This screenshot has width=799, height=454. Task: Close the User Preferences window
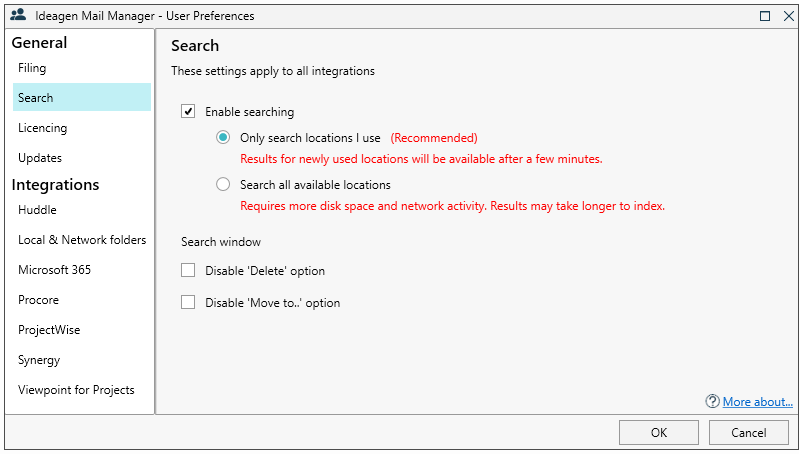[x=788, y=16]
